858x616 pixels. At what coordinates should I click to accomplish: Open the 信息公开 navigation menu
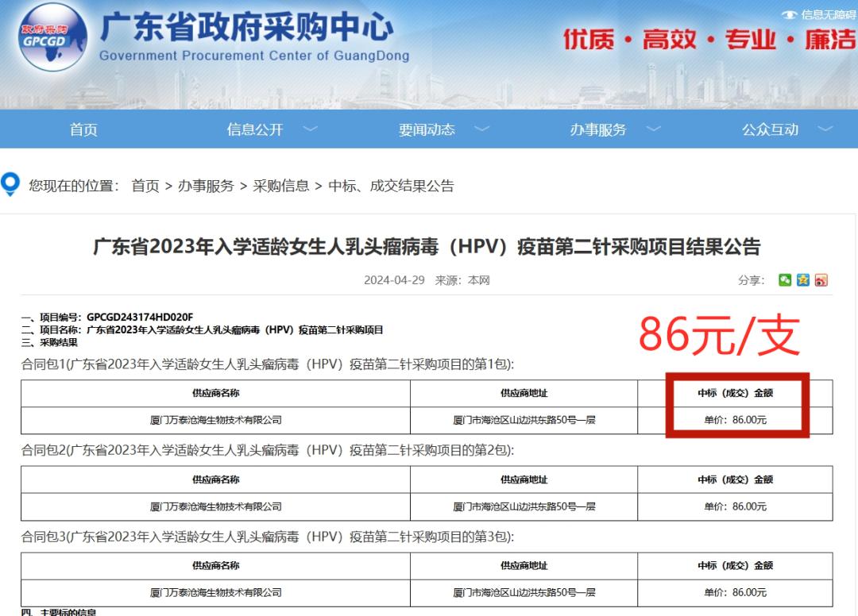[255, 129]
